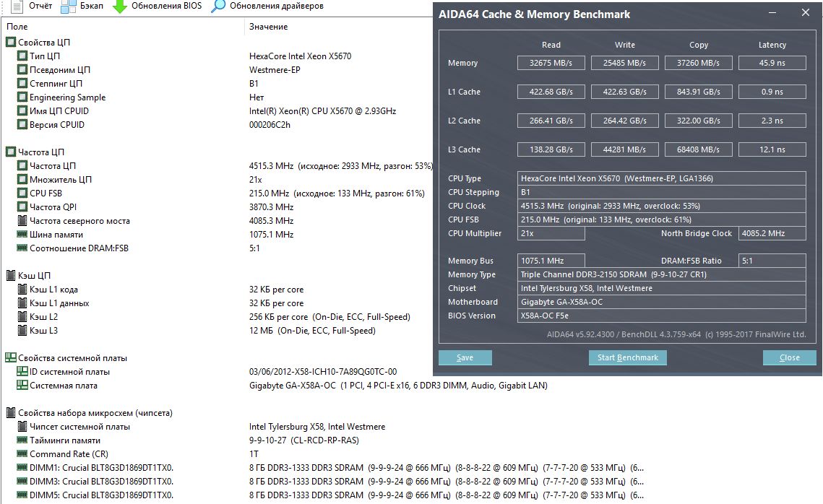Click the Motherboard Gigabyte GA-X58A-OC field in dialog
The height and width of the screenshot is (504, 823).
[661, 302]
